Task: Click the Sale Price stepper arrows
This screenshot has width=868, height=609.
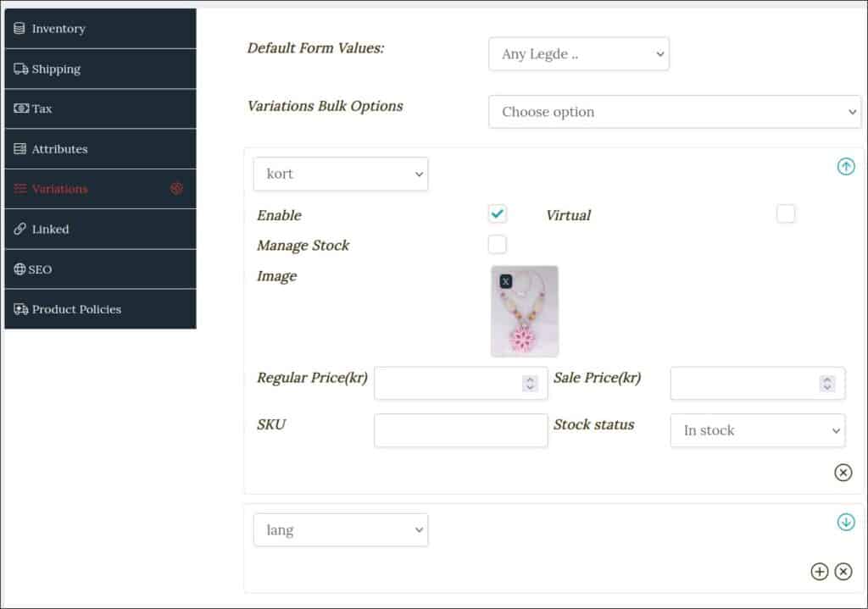Action: (827, 384)
